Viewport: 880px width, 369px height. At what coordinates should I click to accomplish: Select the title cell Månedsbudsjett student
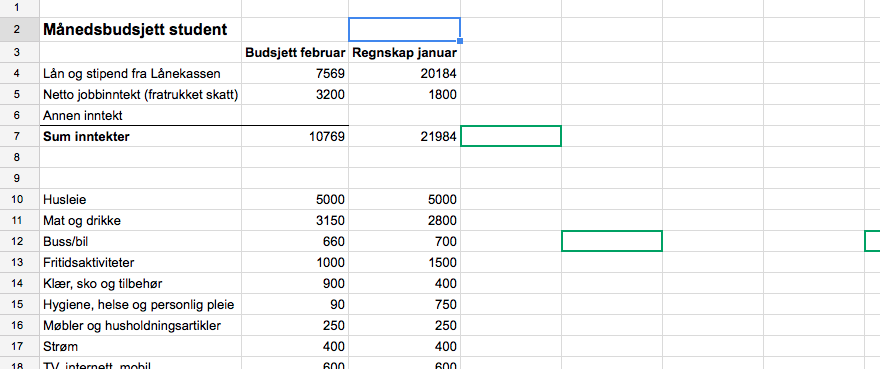(x=140, y=29)
